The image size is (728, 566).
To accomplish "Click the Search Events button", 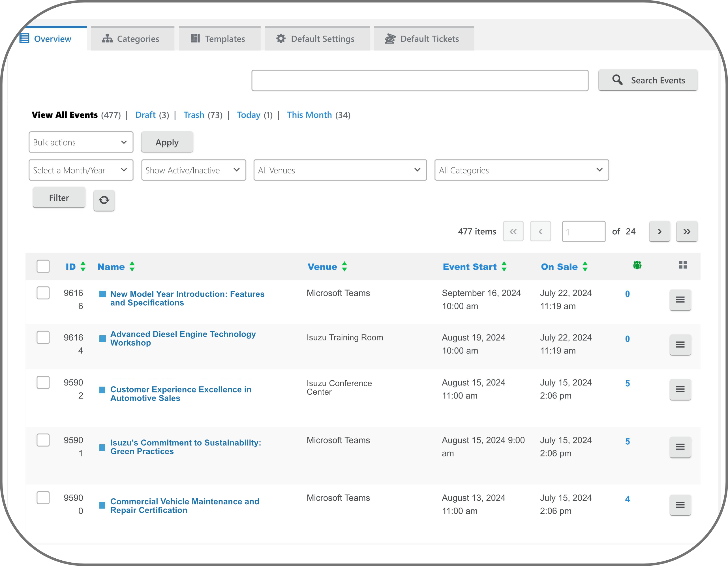I will click(x=648, y=80).
